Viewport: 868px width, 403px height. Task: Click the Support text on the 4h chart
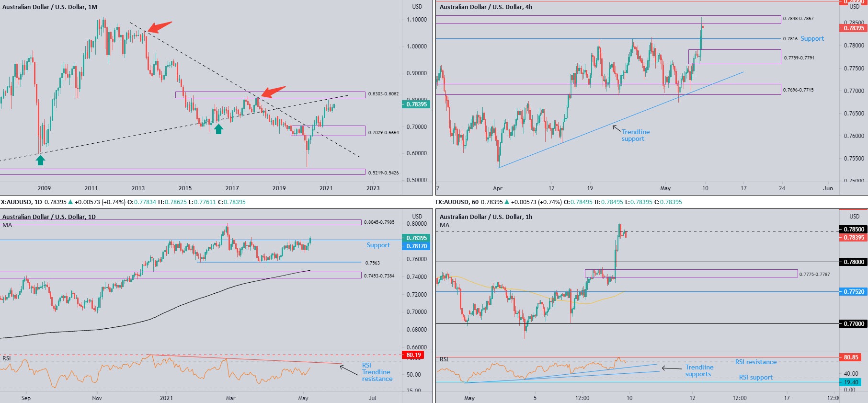(x=812, y=39)
